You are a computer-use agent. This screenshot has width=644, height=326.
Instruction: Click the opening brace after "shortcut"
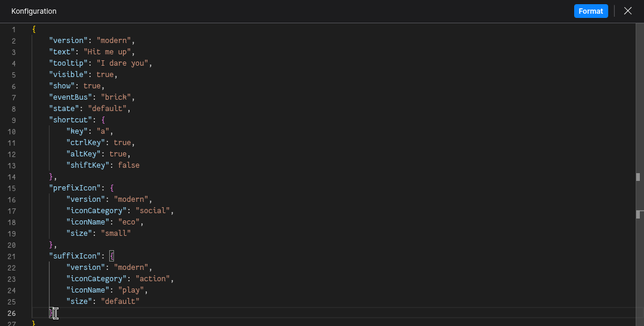coord(103,120)
